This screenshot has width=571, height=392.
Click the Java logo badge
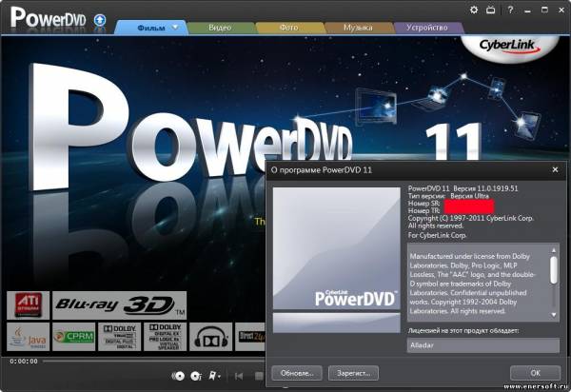pos(28,337)
